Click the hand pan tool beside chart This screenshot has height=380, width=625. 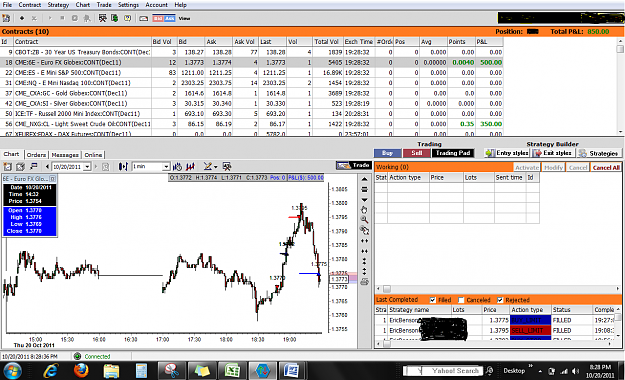(x=364, y=210)
